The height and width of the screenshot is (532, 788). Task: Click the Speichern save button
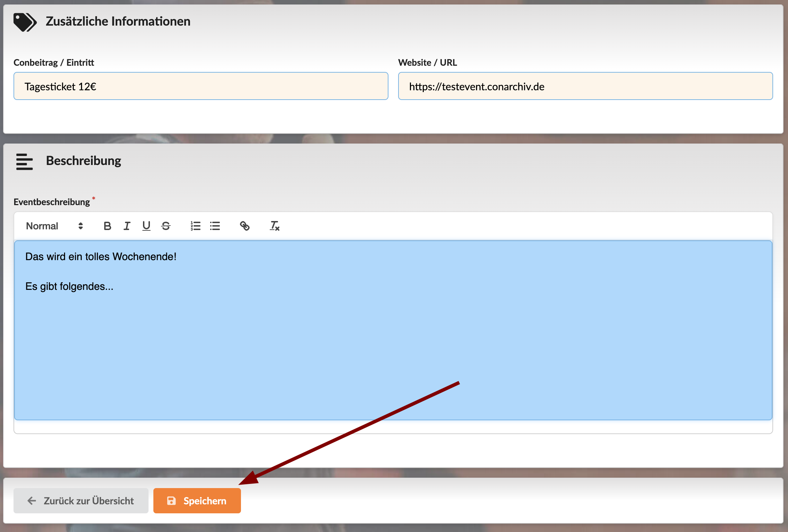197,501
